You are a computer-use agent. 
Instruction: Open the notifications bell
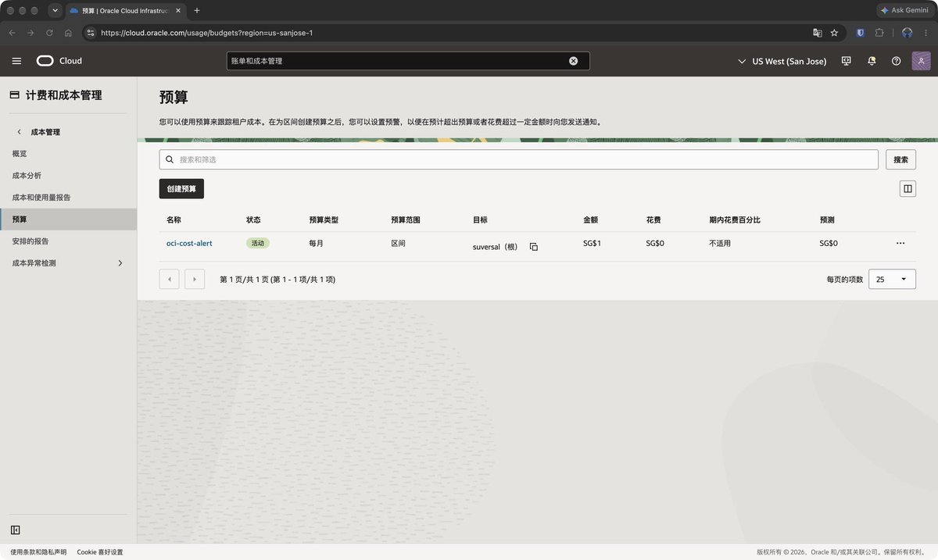pyautogui.click(x=872, y=61)
